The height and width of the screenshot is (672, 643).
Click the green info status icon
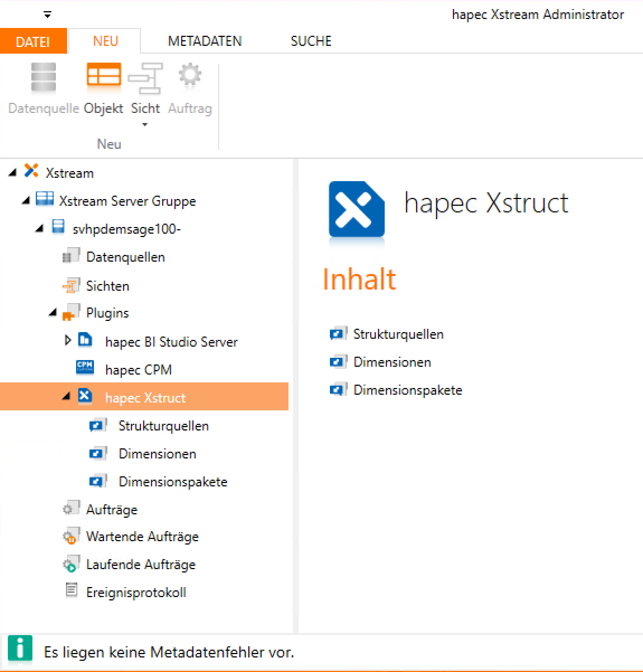tap(20, 650)
